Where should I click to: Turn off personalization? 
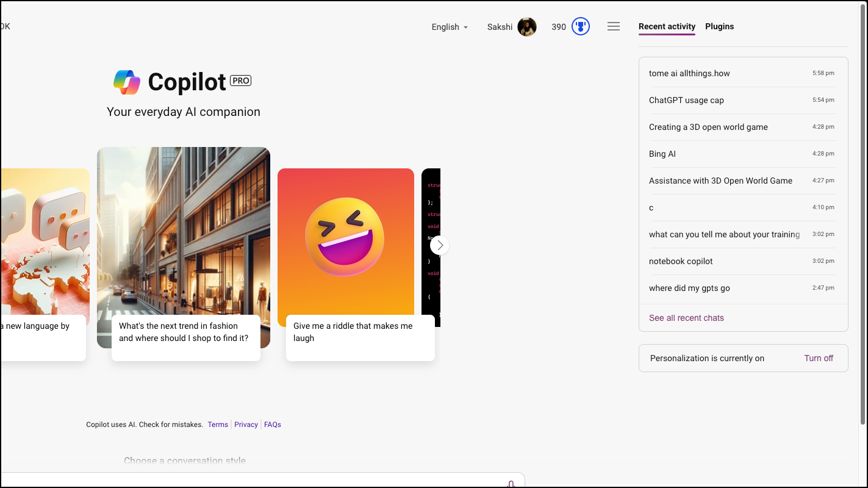pos(819,358)
